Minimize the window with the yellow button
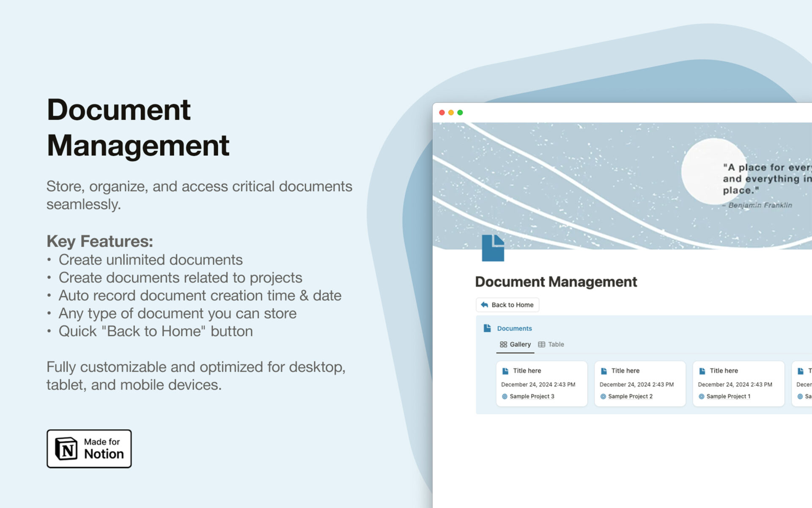 coord(451,113)
